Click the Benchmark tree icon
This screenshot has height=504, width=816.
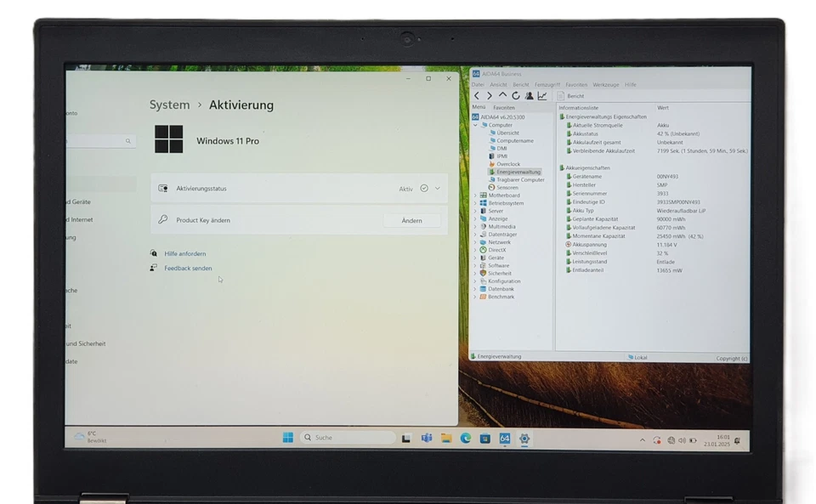[483, 297]
